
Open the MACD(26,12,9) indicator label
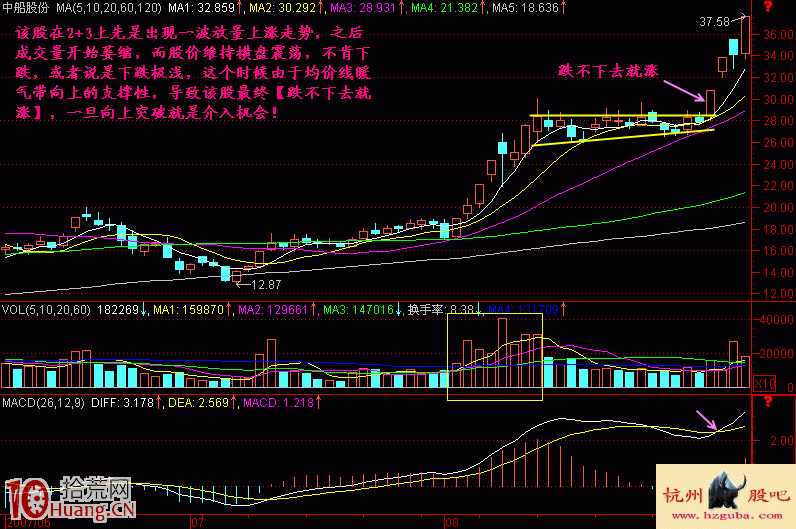coord(44,403)
